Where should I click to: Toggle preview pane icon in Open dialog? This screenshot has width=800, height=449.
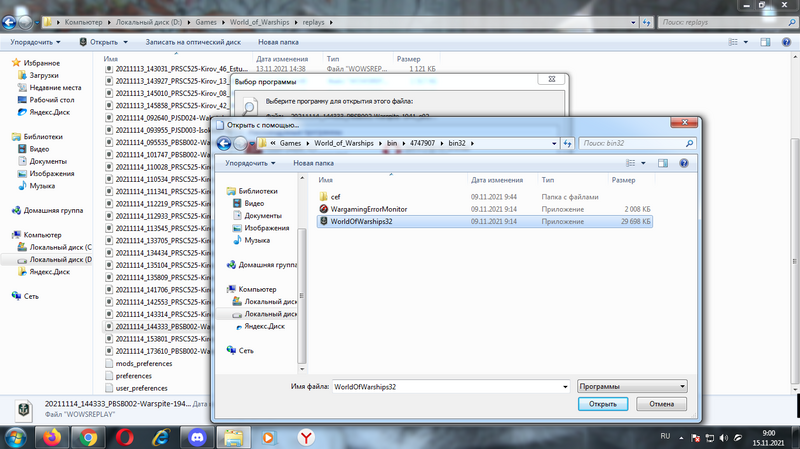coord(663,163)
